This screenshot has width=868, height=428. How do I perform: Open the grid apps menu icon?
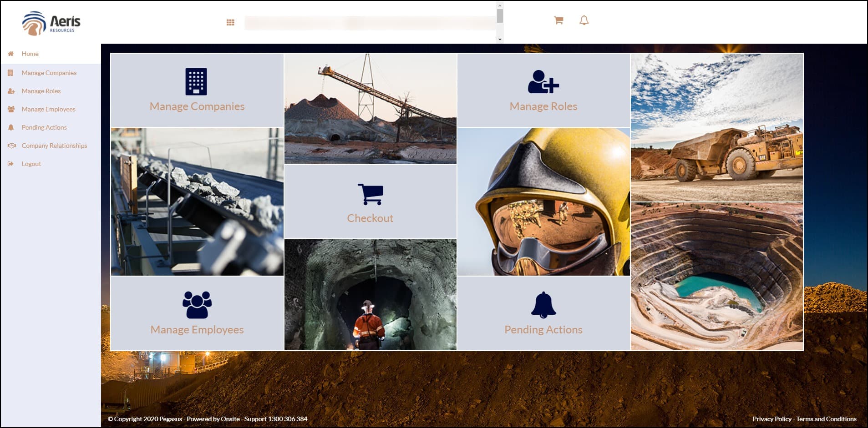tap(230, 22)
